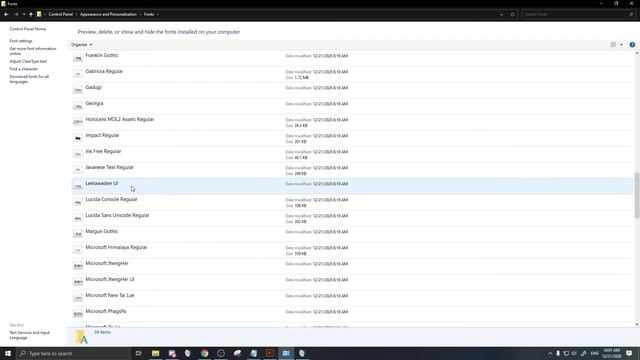Screen dimensions: 640x360
Task: Go back with the Back arrow
Action: click(x=6, y=14)
